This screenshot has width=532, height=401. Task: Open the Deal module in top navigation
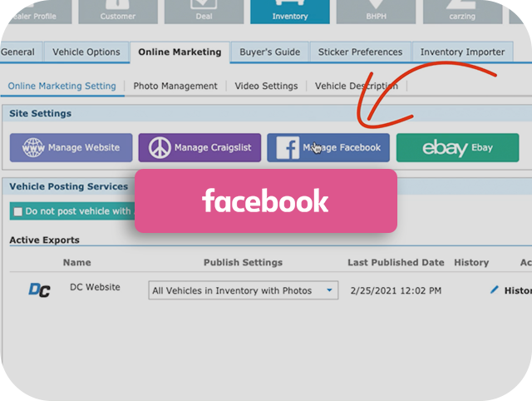[204, 12]
